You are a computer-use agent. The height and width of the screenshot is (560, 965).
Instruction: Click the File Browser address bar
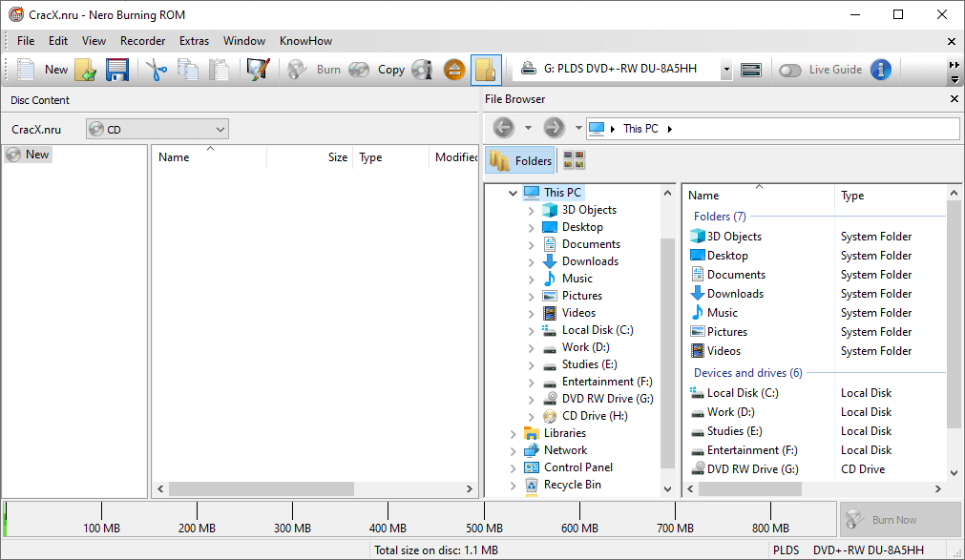click(x=773, y=129)
